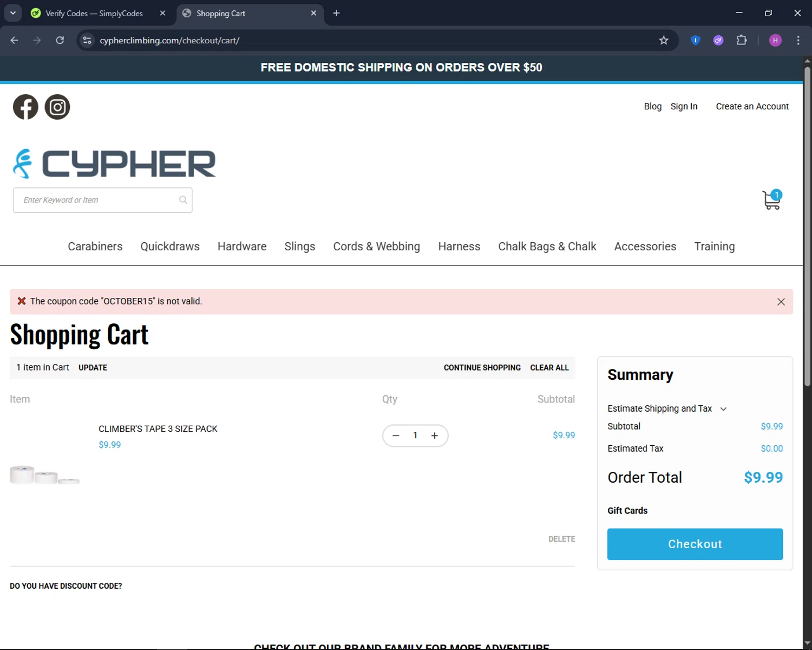Screen dimensions: 812x650
Task: Open the Carabiners menu
Action: (95, 246)
